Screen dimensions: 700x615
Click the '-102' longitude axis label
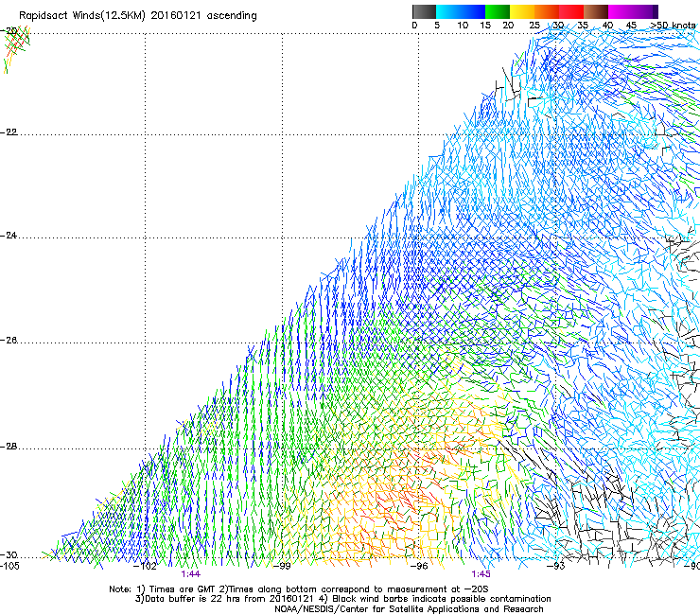pyautogui.click(x=145, y=566)
